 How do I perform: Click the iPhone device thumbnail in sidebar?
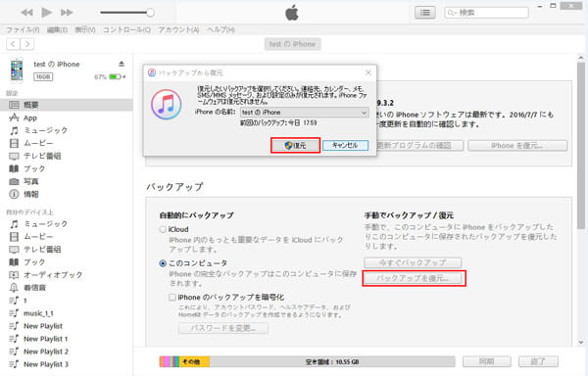[17, 70]
